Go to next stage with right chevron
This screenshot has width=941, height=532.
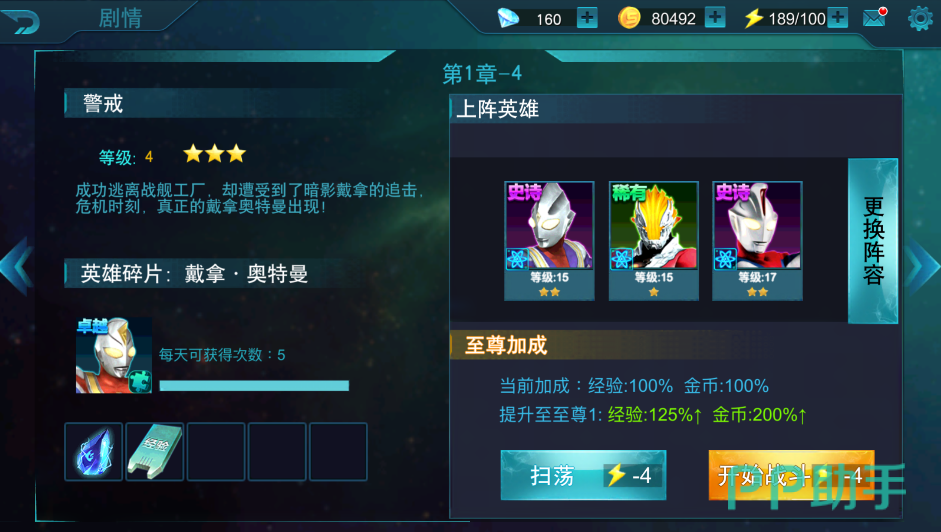click(923, 265)
